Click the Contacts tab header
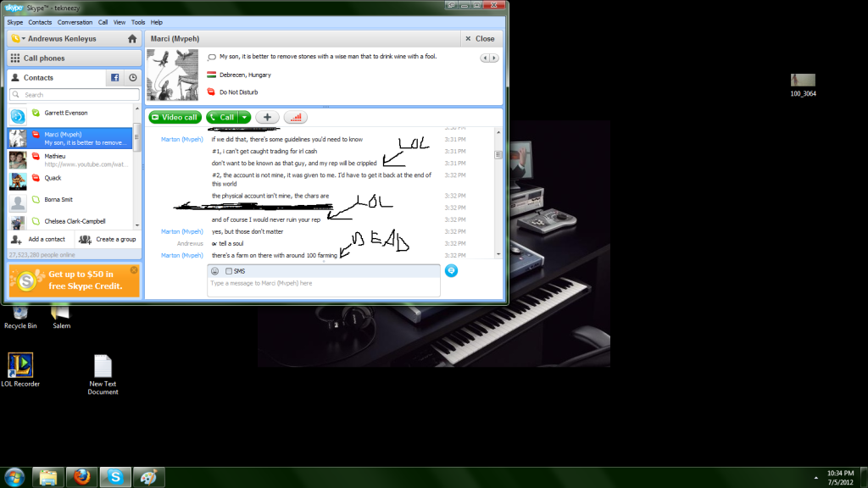This screenshot has height=488, width=868. pos(57,77)
